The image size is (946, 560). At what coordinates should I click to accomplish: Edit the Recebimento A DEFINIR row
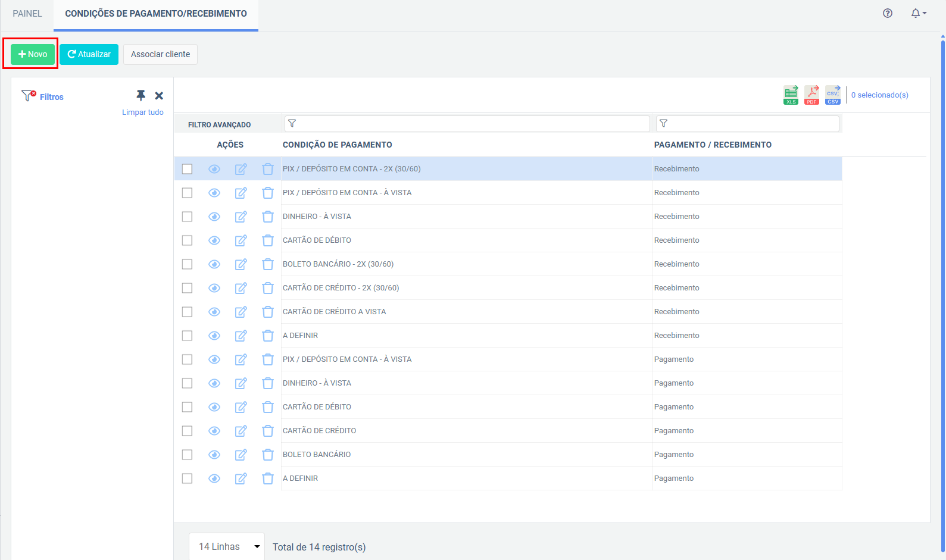241,336
